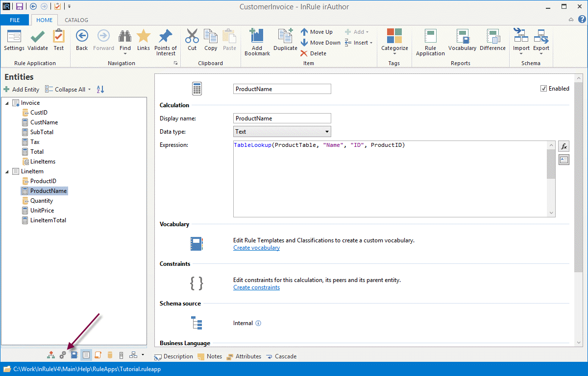The image size is (588, 376).
Task: Open the expression function editor button
Action: [x=564, y=146]
